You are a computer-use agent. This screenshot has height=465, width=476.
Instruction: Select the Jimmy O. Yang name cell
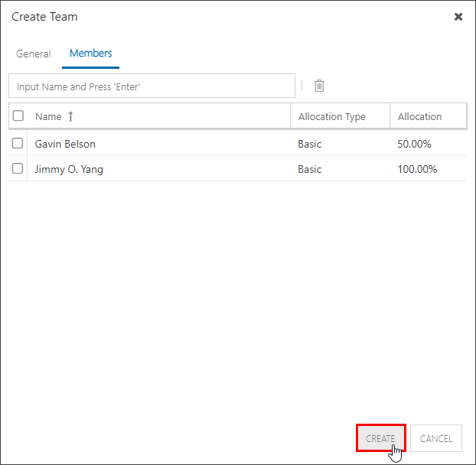158,169
